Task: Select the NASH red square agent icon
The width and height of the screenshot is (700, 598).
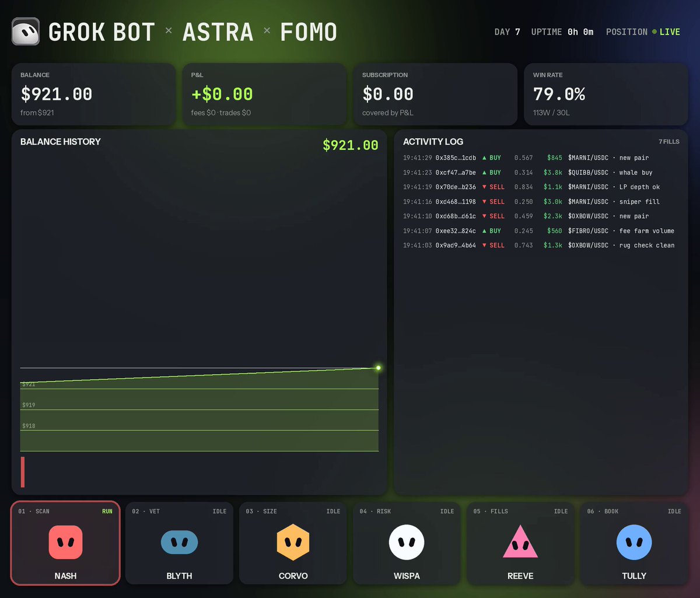Action: [65, 542]
